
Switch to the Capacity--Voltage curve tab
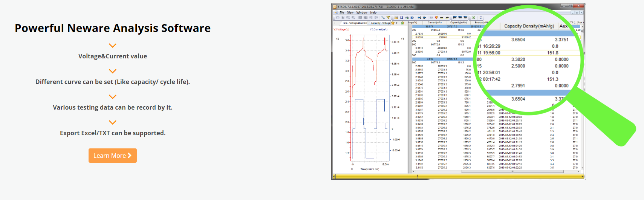[381, 23]
